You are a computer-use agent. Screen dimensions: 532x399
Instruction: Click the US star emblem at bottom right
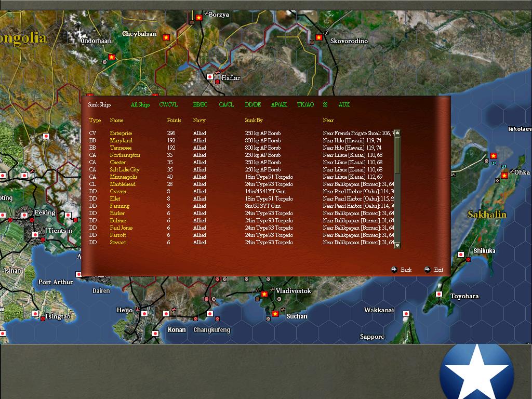(477, 372)
